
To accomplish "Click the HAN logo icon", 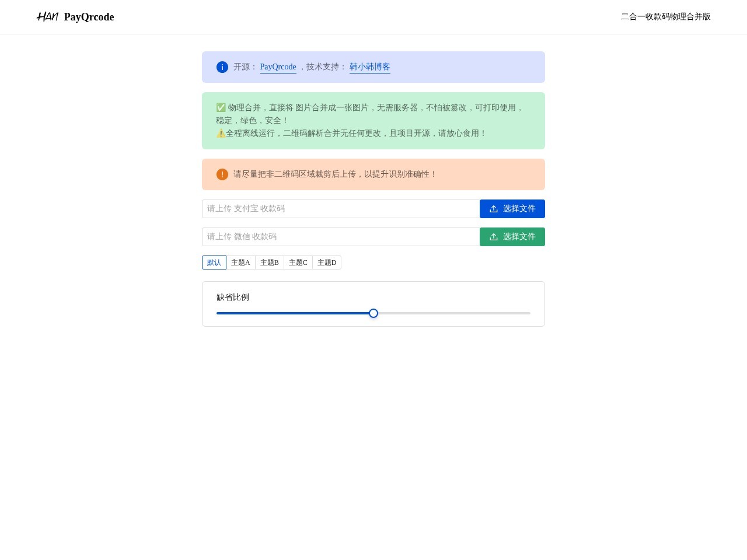I will point(47,17).
